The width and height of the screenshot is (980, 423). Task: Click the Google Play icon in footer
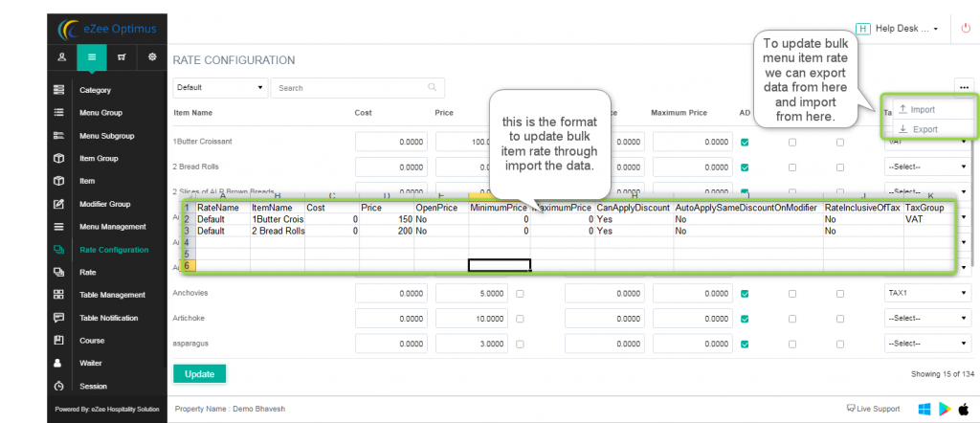[x=945, y=409]
